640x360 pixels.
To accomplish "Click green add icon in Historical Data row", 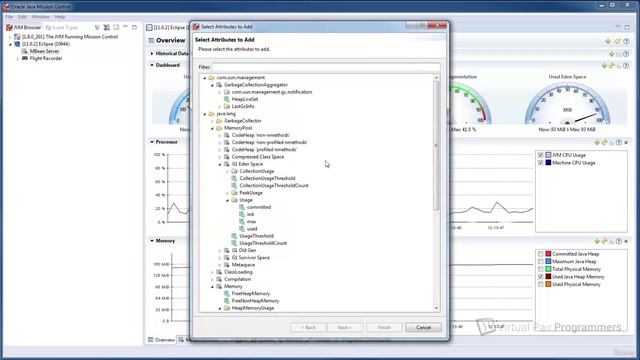I will 611,54.
